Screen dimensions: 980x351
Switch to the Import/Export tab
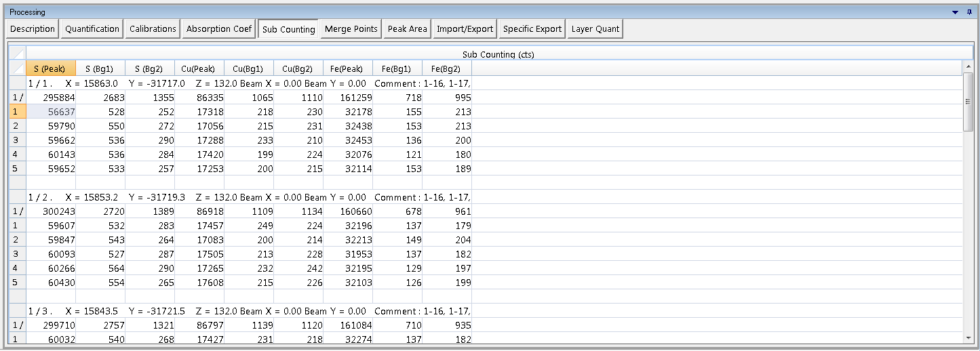(465, 29)
